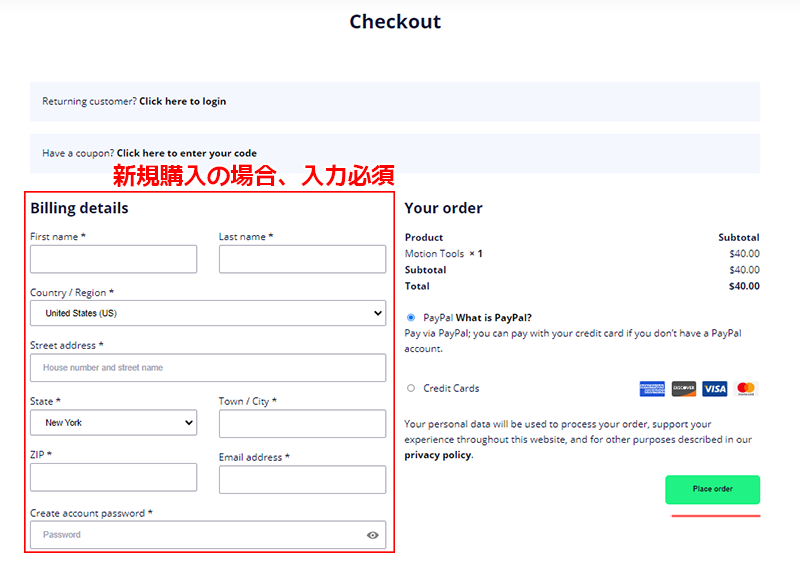Screen dimensions: 800x562
Task: Open the What is PayPal link
Action: click(494, 318)
